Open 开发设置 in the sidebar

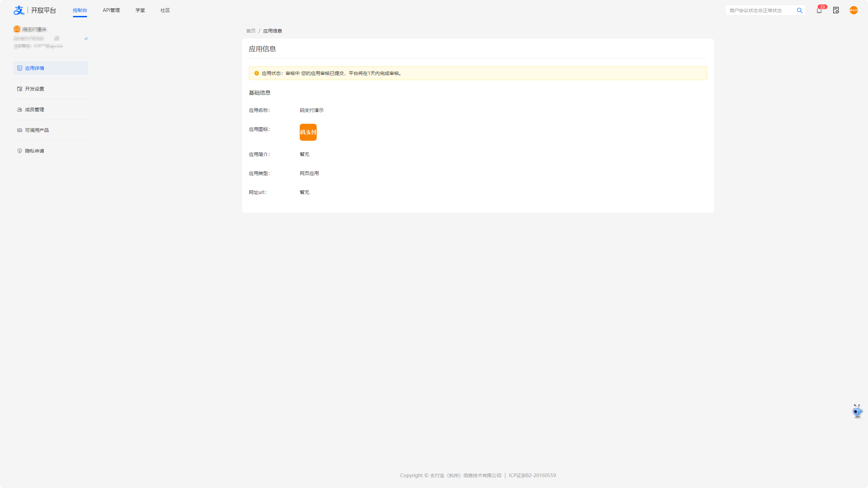[35, 89]
